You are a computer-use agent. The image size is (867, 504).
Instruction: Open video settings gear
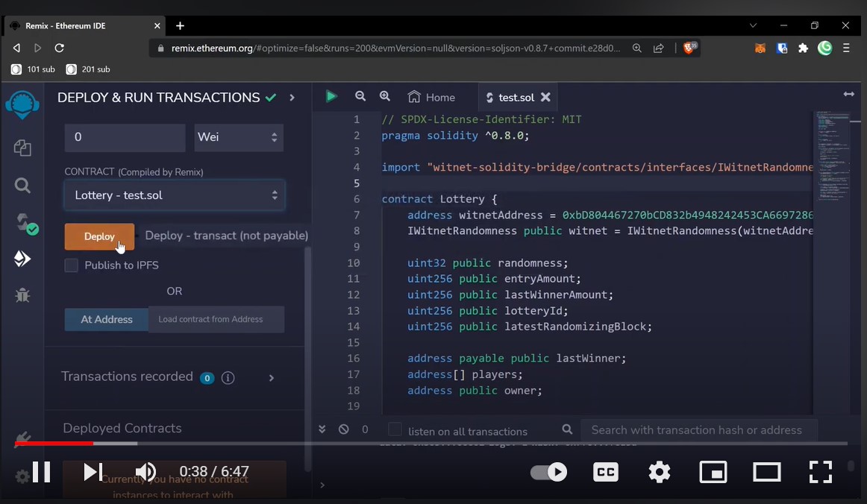click(x=659, y=472)
